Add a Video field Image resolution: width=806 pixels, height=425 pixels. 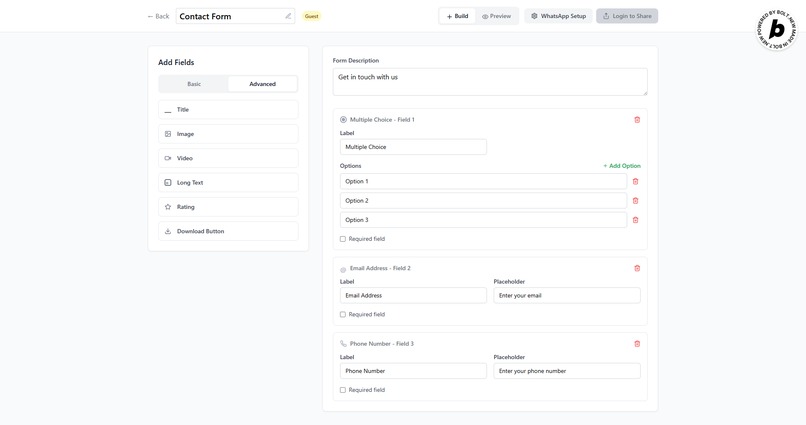[228, 158]
